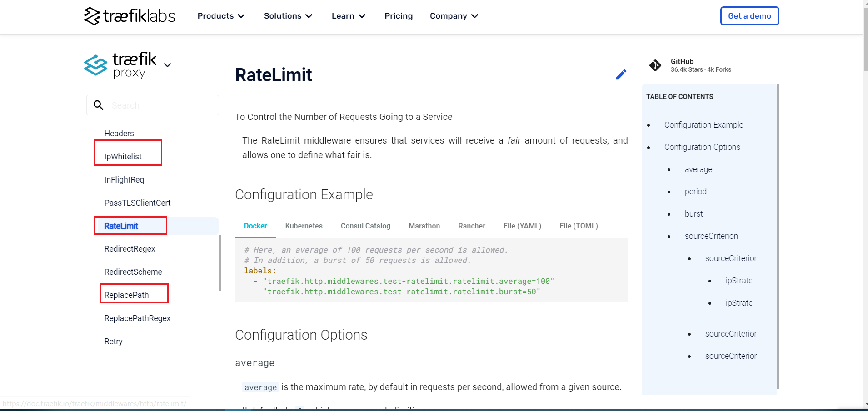The image size is (868, 411).
Task: Switch to the File (TOML) tab
Action: click(579, 226)
